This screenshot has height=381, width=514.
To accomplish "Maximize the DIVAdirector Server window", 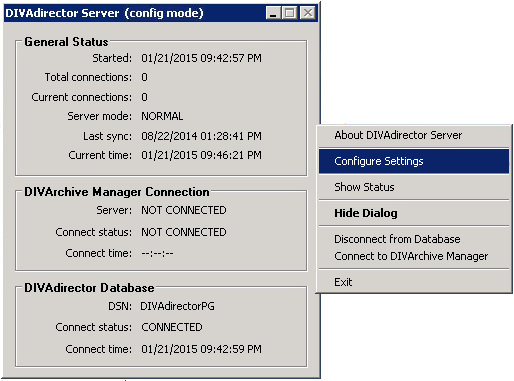I will click(x=289, y=13).
